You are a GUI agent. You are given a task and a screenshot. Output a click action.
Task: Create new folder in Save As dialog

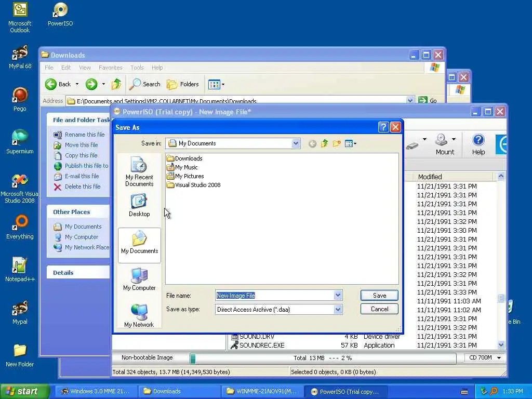(337, 143)
